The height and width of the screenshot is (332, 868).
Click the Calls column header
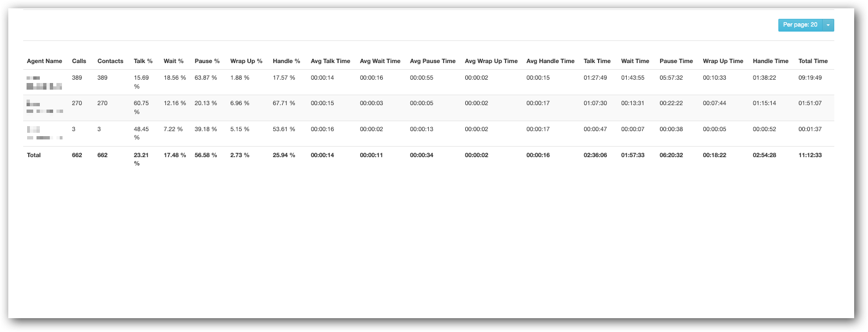pyautogui.click(x=79, y=61)
